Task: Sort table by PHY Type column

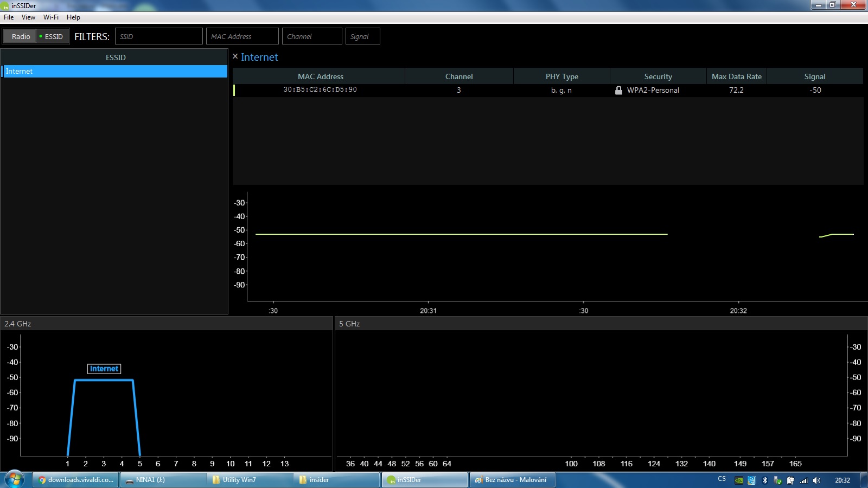Action: (x=561, y=76)
